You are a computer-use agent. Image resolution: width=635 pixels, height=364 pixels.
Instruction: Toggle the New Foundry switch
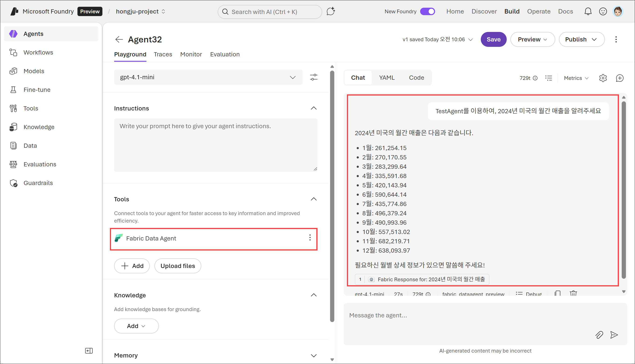(x=427, y=11)
